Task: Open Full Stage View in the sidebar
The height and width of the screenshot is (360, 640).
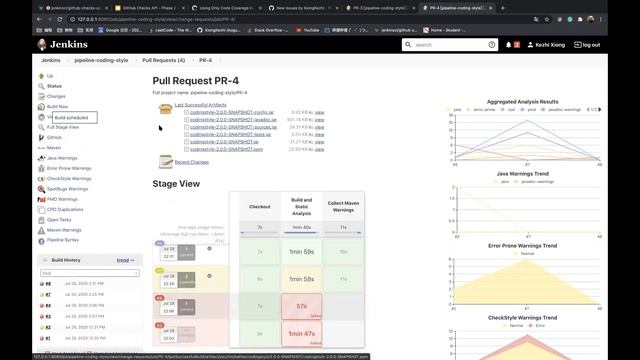Action: 63,127
